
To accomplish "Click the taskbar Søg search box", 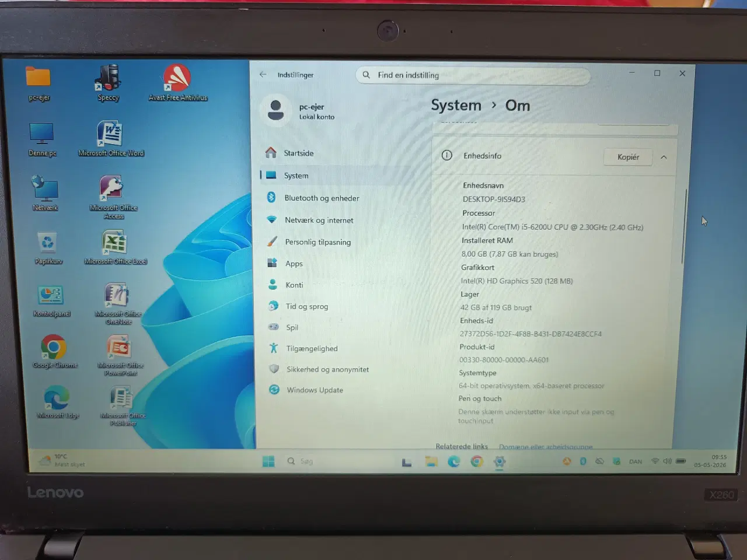I will coord(307,461).
